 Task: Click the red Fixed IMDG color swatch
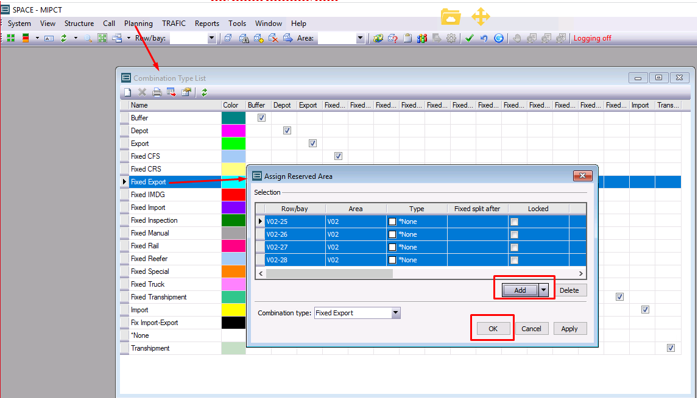tap(233, 195)
